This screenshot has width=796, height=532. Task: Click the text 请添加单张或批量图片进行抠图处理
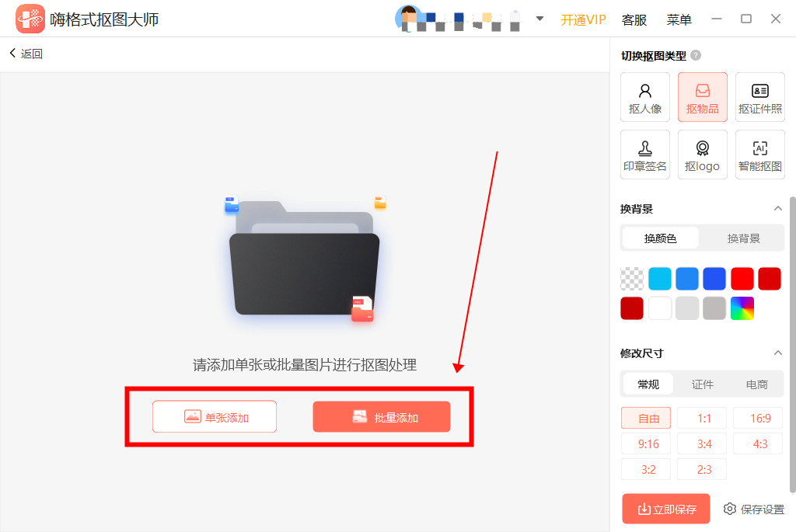(305, 365)
